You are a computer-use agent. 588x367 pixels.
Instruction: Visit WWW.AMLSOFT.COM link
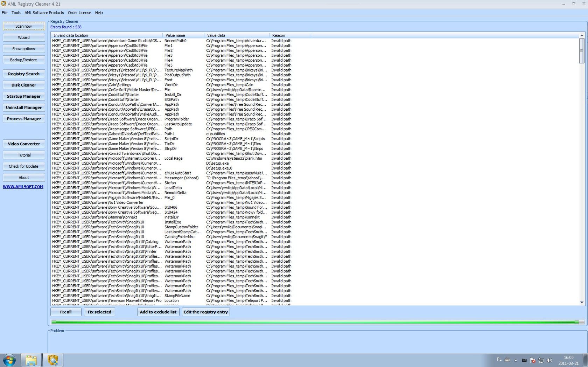[23, 187]
